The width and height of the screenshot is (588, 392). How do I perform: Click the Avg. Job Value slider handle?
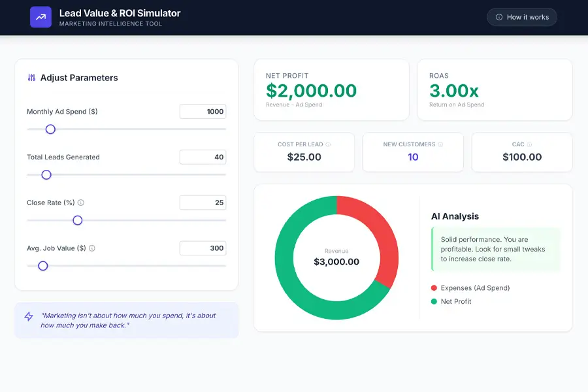43,266
